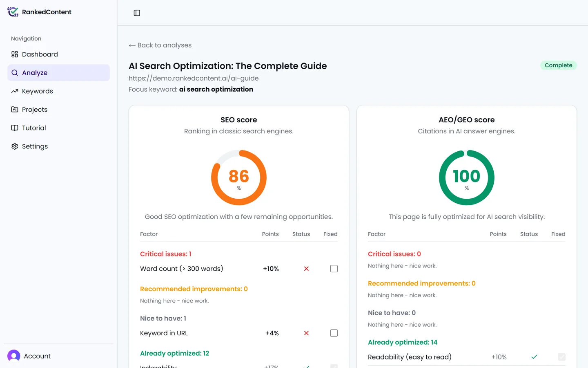Viewport: 588px width, 368px height.
Task: Open the Dashboard menu item
Action: click(58, 54)
